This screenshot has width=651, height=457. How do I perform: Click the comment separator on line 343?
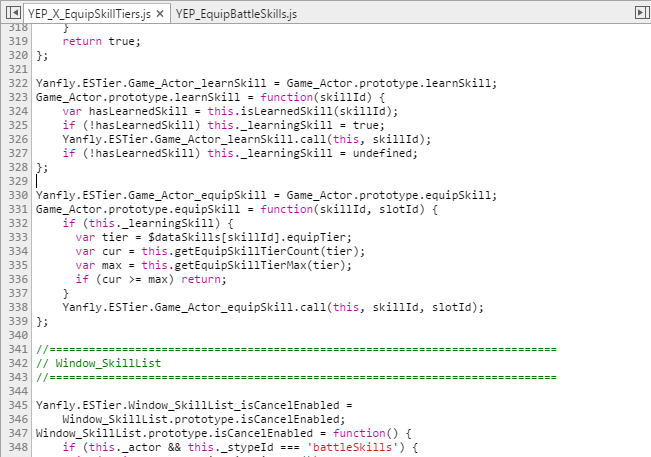[x=296, y=377]
